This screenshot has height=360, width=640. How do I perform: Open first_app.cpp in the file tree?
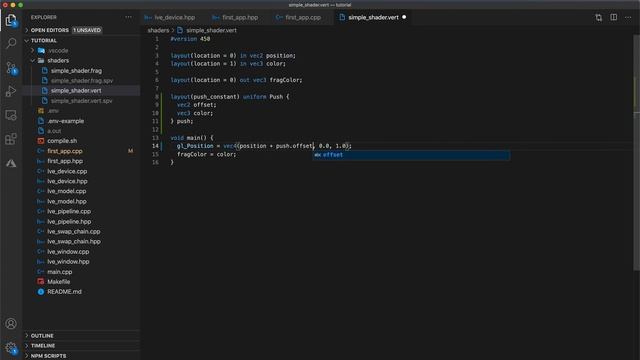tap(64, 151)
